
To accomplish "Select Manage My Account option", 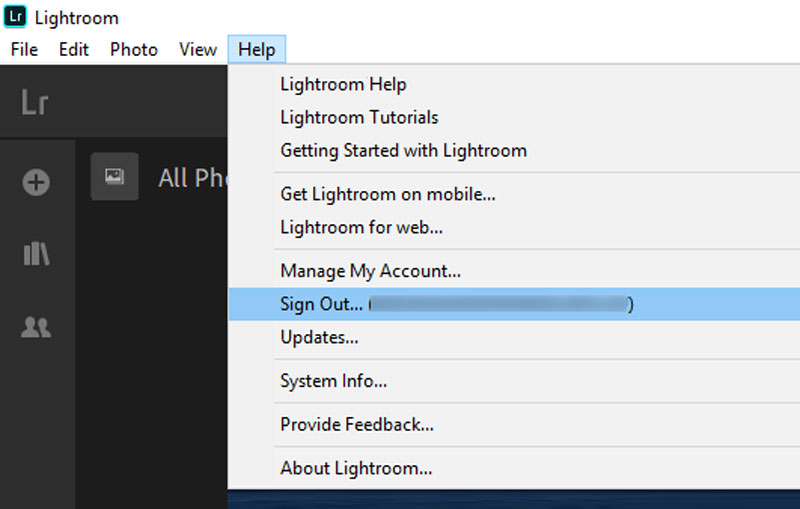I will (514, 271).
